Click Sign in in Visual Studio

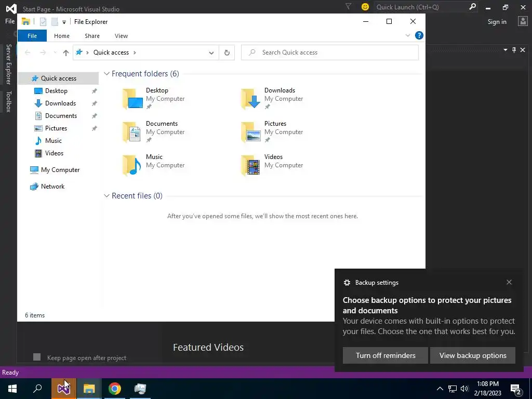[x=497, y=22]
